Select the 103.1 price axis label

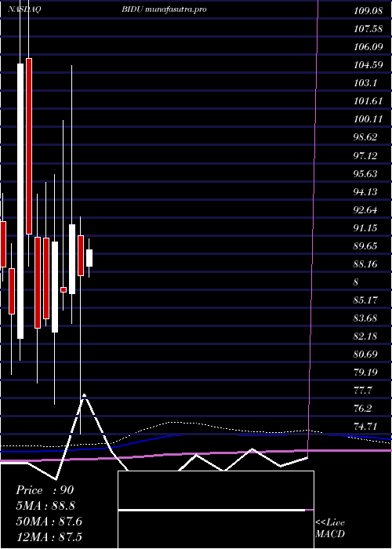pos(365,83)
